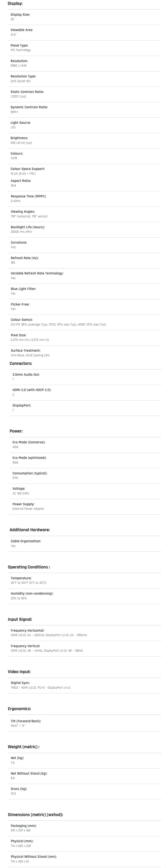Click the Operating Conditions heading
This screenshot has height=868, width=162.
pyautogui.click(x=29, y=567)
